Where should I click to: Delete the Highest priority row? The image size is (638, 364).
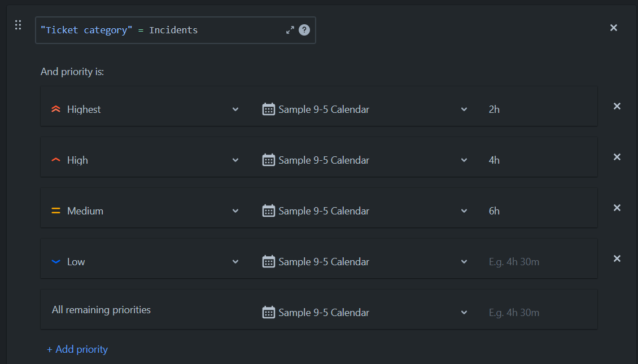click(617, 106)
